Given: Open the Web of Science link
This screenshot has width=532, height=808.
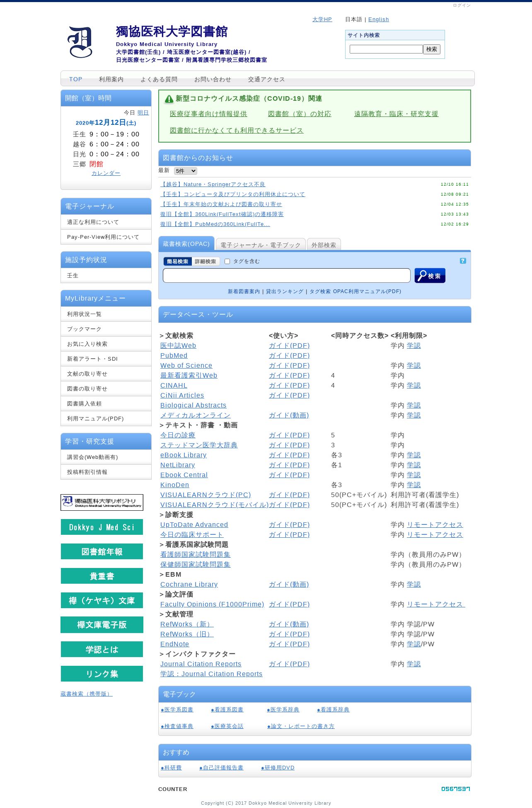Looking at the screenshot, I should (x=186, y=366).
